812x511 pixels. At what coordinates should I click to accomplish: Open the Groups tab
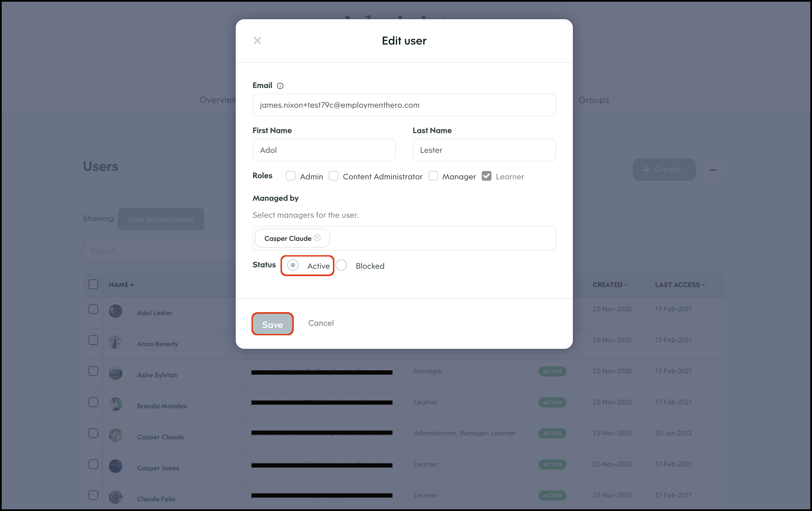click(x=594, y=100)
